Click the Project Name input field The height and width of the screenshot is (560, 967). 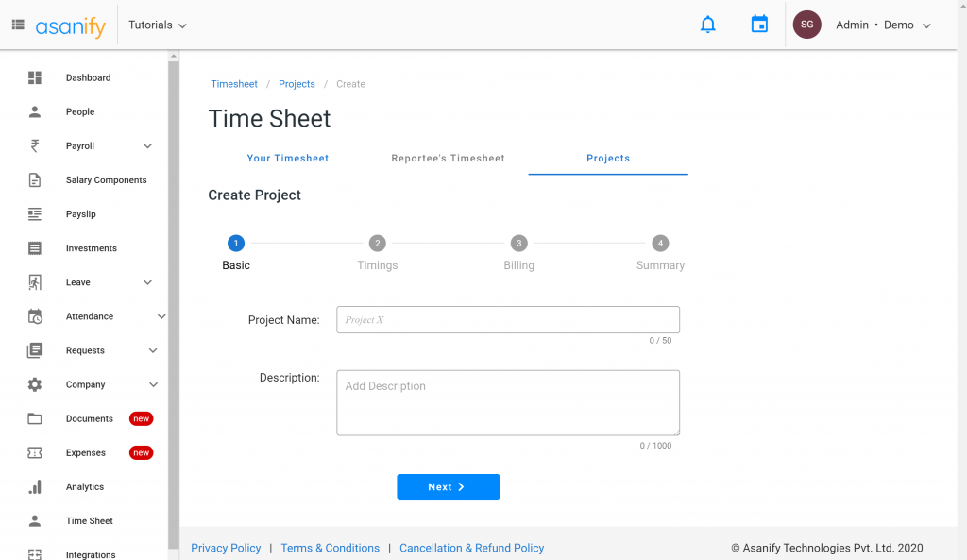(x=507, y=319)
